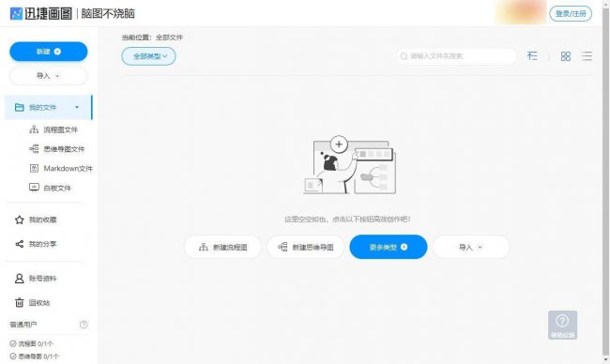Click the file name search field

(x=456, y=56)
